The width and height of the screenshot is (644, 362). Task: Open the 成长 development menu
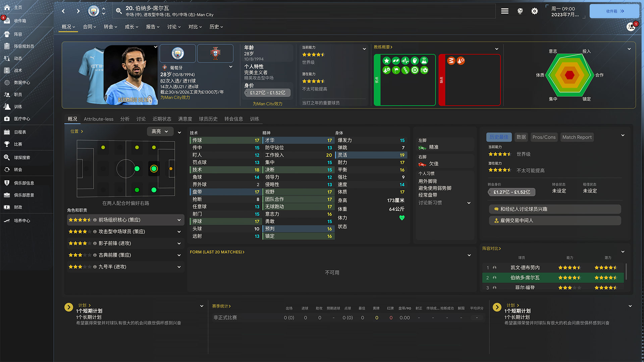point(131,27)
